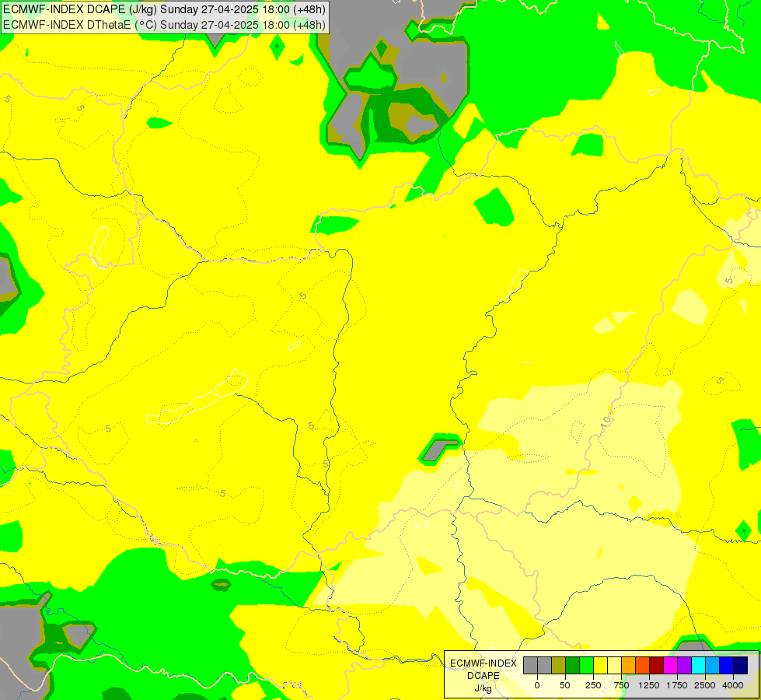Click the legend value 250

pos(593,685)
